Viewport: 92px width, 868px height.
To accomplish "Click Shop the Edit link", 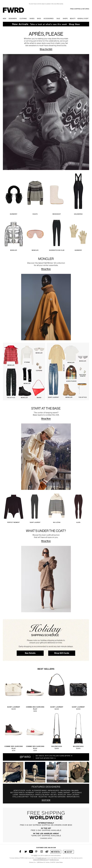I will coord(46,49).
